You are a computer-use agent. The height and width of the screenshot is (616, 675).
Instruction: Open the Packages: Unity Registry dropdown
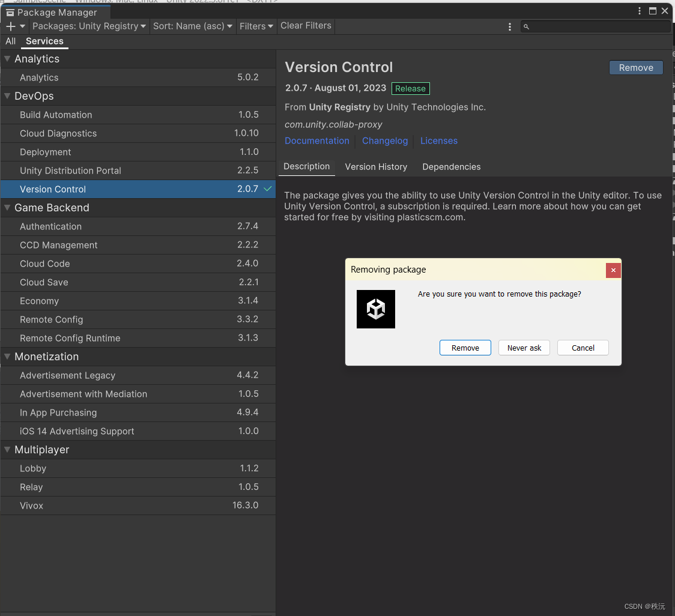coord(88,26)
